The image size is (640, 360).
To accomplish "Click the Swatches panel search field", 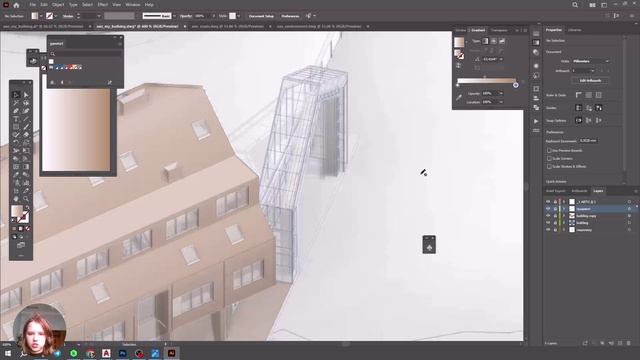I will coord(86,53).
